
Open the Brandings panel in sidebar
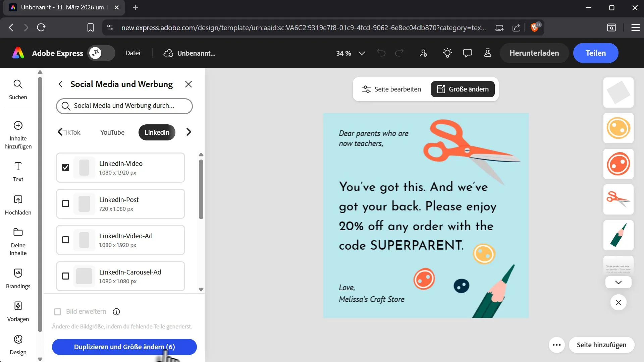[18, 278]
